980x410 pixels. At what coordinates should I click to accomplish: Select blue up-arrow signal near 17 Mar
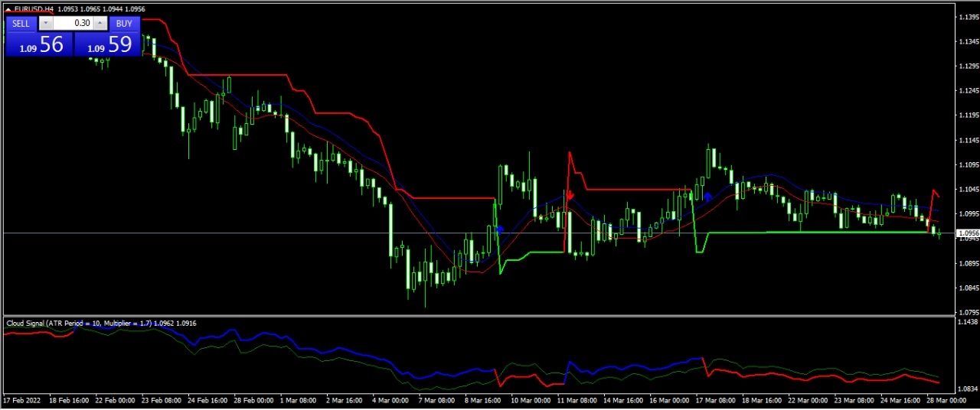(708, 197)
